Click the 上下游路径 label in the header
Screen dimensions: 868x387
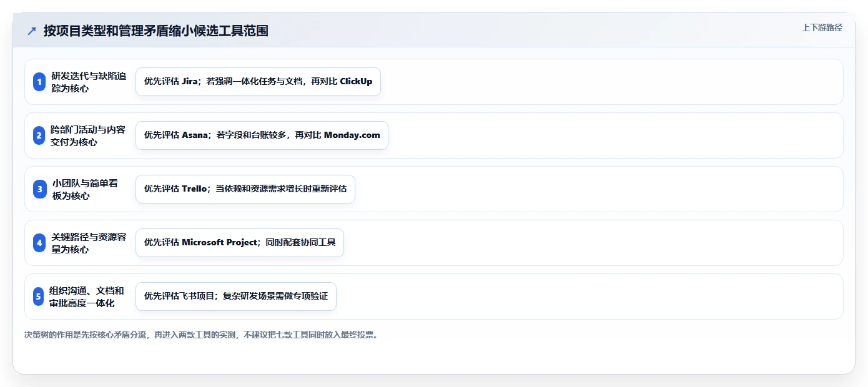click(x=822, y=27)
